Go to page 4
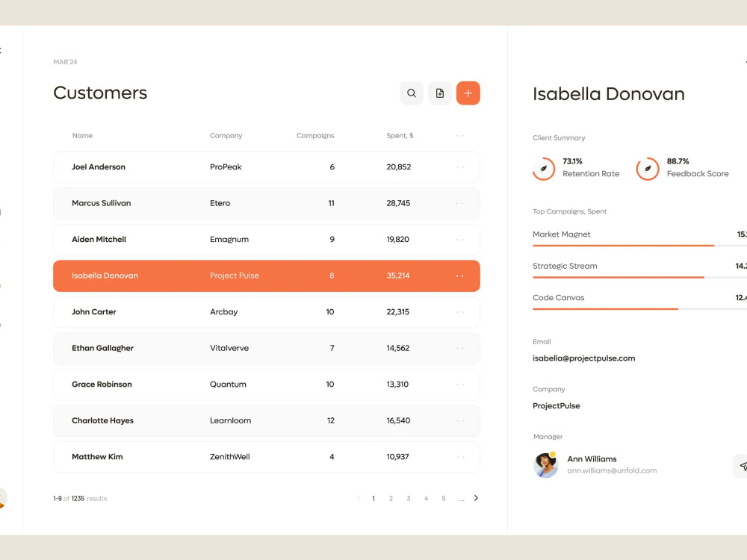747x560 pixels. [426, 499]
